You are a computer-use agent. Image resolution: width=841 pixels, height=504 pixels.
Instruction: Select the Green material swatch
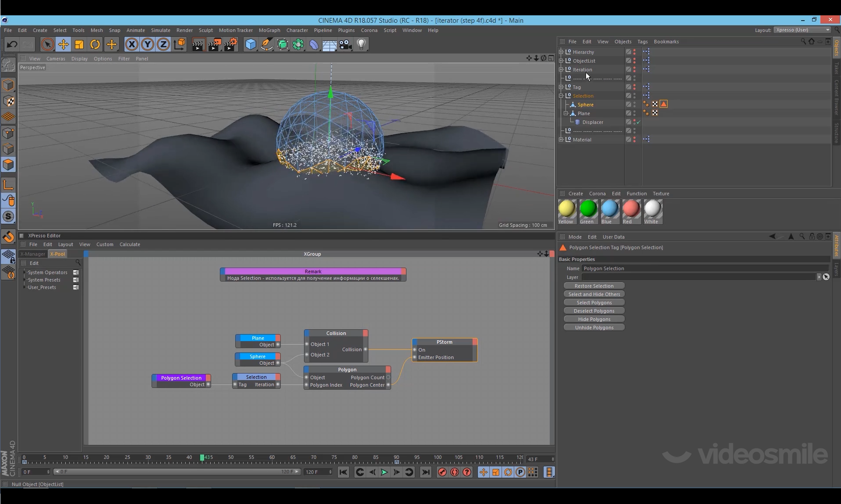coord(588,209)
